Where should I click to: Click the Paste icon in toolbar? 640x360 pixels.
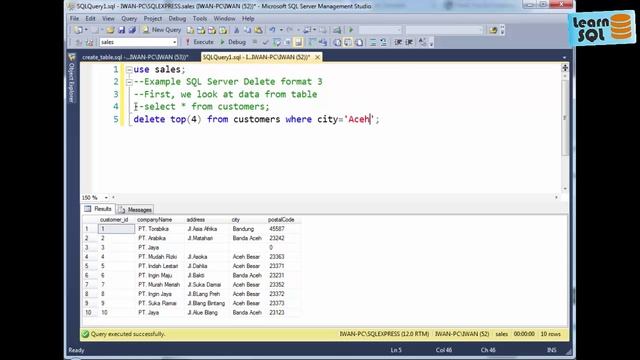coord(258,30)
